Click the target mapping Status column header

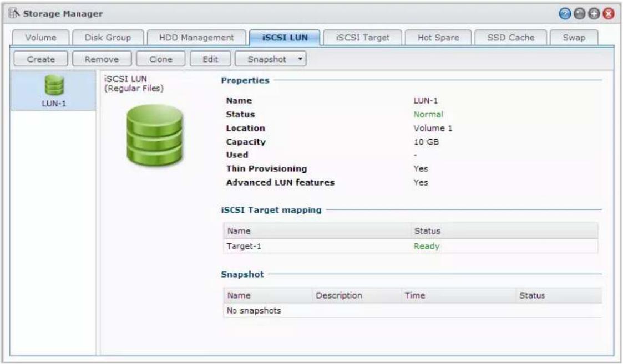click(504, 230)
